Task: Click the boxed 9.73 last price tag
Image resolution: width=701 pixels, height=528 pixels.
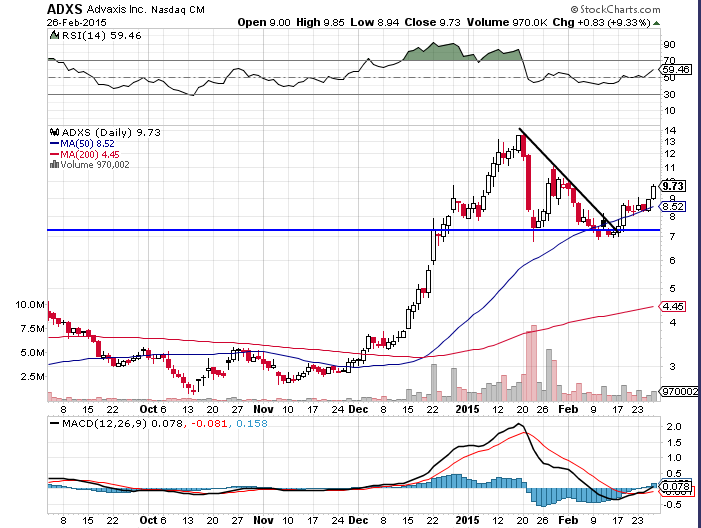Action: 673,186
